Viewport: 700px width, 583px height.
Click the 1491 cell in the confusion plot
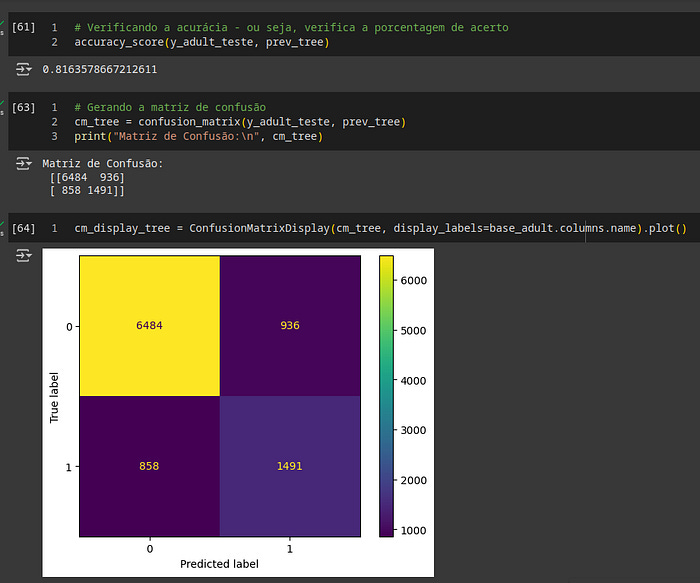290,466
